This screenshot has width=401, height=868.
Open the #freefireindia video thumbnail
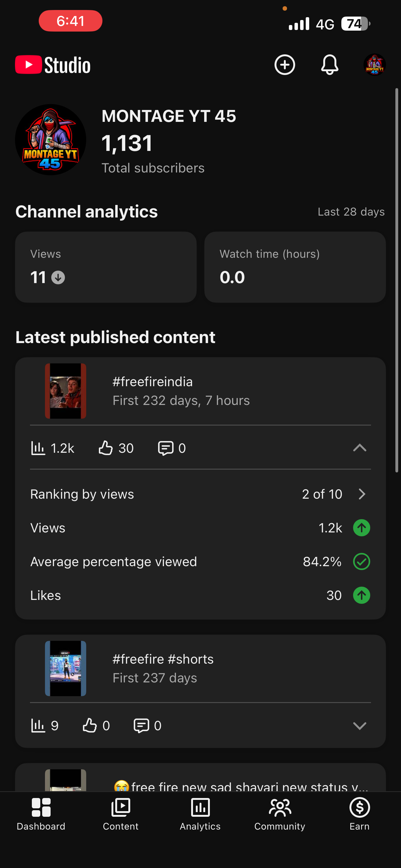pyautogui.click(x=66, y=391)
